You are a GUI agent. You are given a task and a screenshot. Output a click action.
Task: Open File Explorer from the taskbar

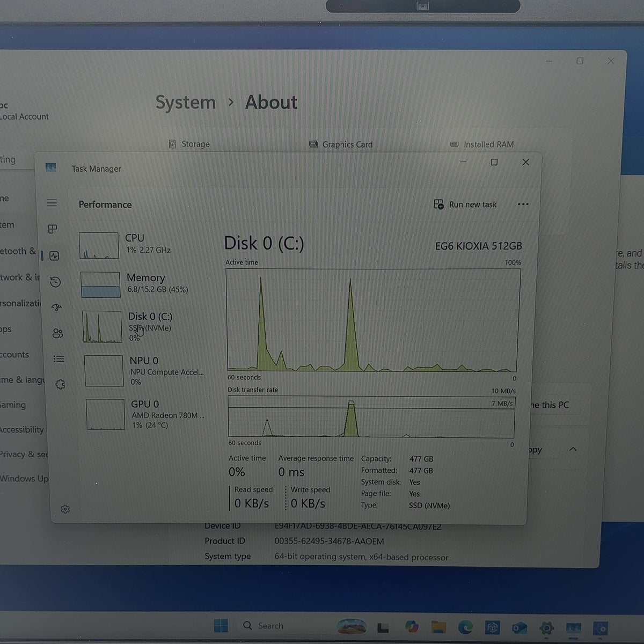439,627
